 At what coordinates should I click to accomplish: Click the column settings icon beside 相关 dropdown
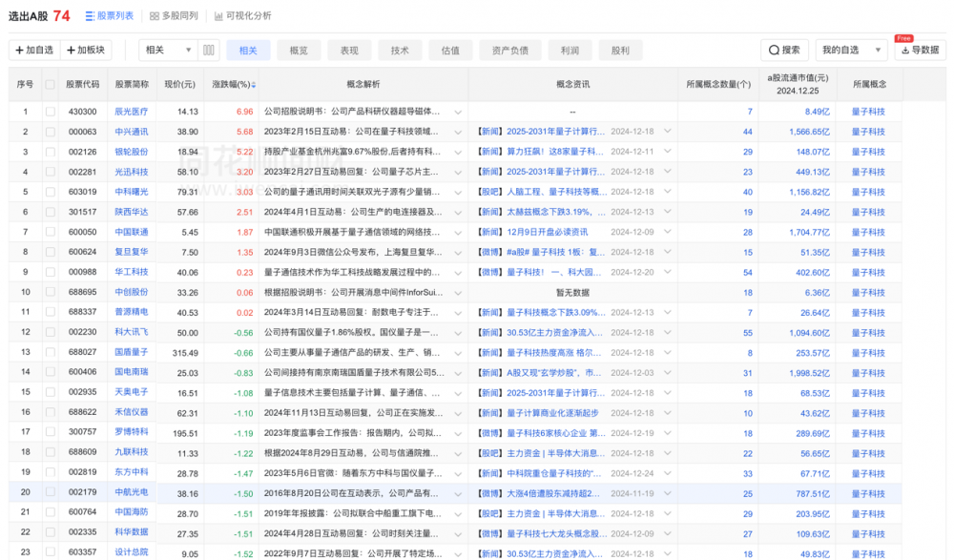click(209, 50)
